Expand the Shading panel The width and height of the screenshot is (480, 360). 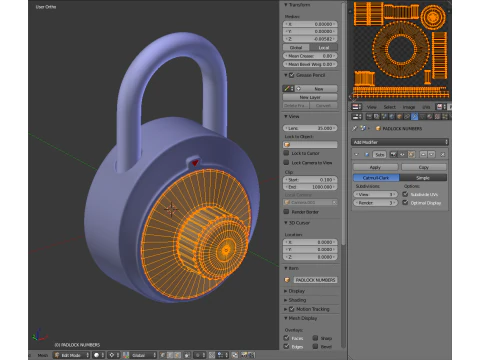pos(286,300)
